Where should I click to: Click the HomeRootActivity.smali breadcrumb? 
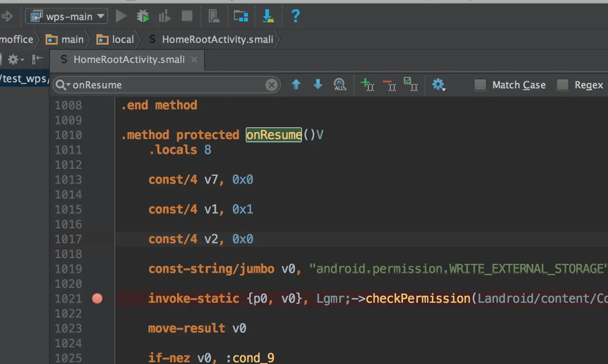pos(211,39)
